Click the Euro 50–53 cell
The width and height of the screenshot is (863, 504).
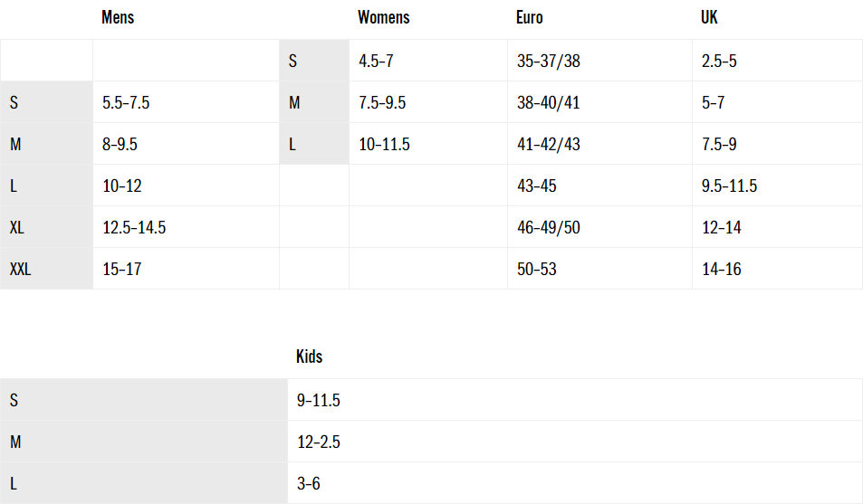pyautogui.click(x=536, y=269)
